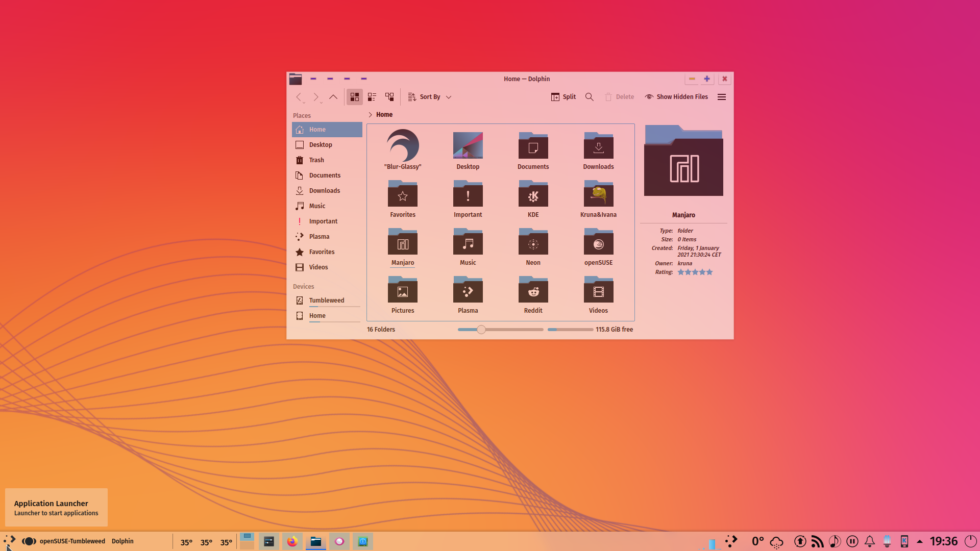Open the notifications bell in the tray
Image resolution: width=980 pixels, height=551 pixels.
coord(870,541)
